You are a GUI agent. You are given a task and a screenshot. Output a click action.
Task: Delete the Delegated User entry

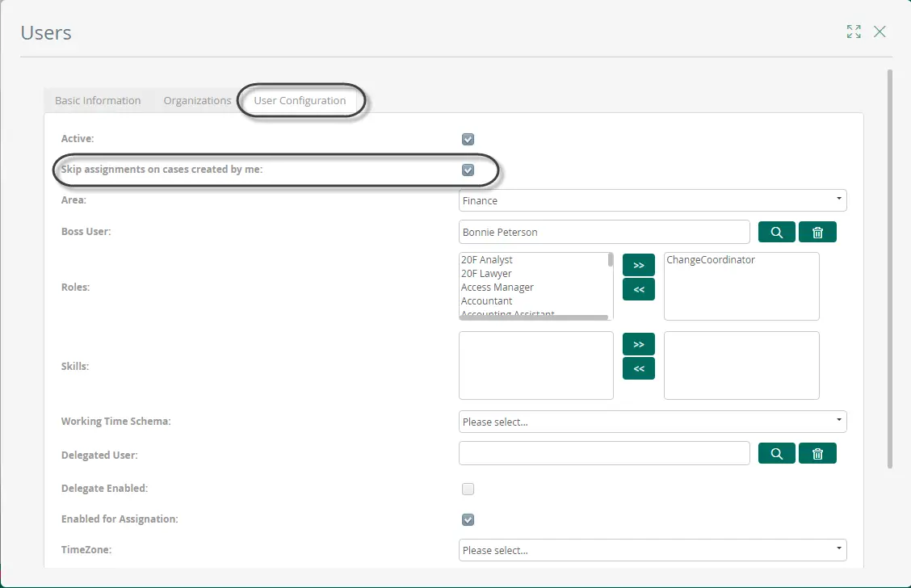tap(817, 453)
